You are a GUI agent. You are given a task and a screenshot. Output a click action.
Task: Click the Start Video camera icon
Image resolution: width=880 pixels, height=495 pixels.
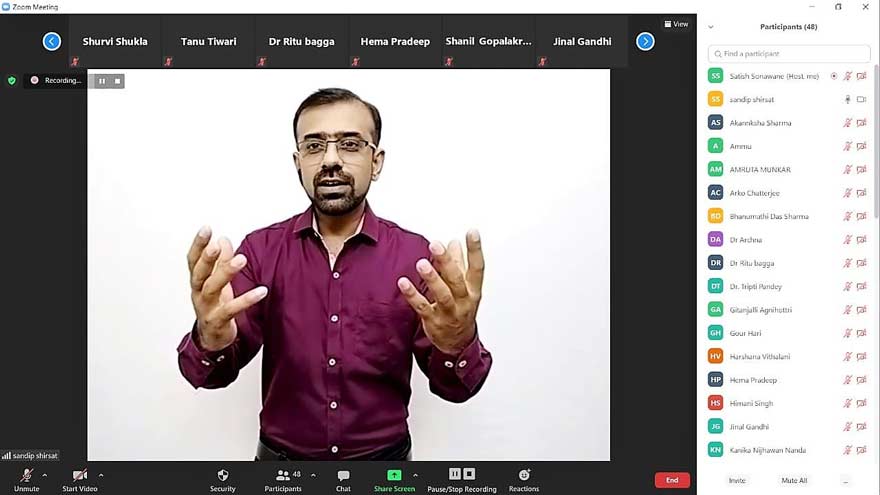79,475
